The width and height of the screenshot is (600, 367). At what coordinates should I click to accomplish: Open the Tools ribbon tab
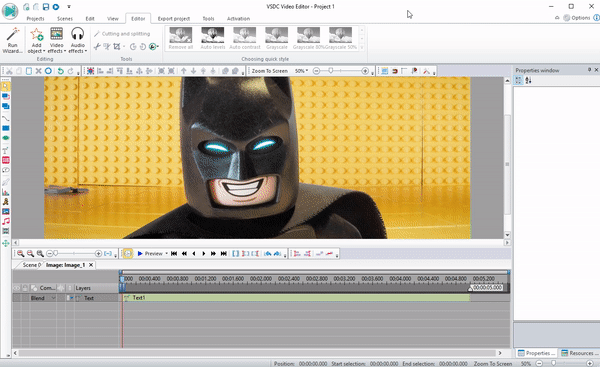(x=208, y=18)
